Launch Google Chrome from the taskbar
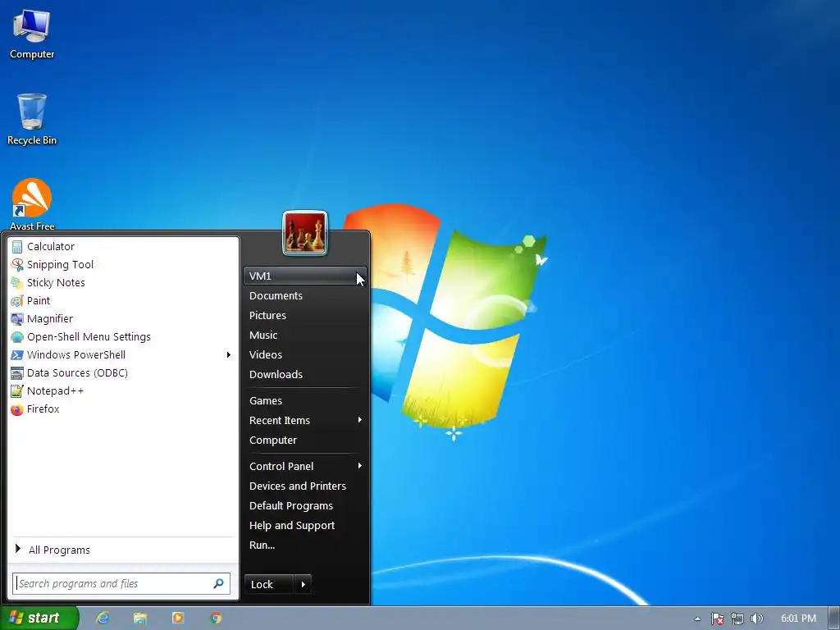 click(216, 619)
